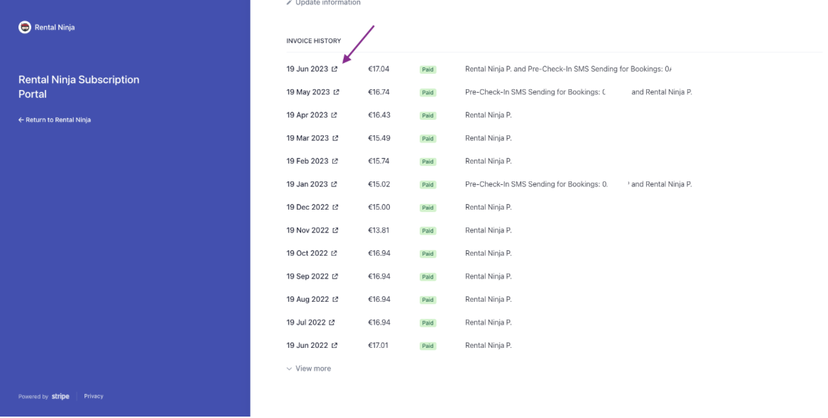Viewport: 828px width, 418px height.
Task: Open the invoice dated 19 Dec 2022
Action: click(307, 207)
